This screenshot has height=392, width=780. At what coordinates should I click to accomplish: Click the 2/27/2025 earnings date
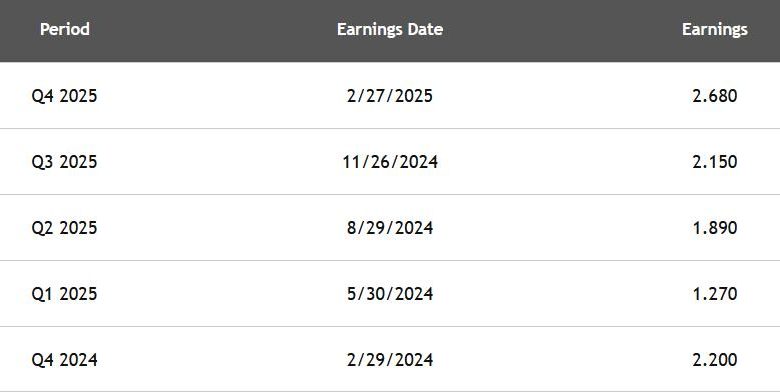[390, 96]
